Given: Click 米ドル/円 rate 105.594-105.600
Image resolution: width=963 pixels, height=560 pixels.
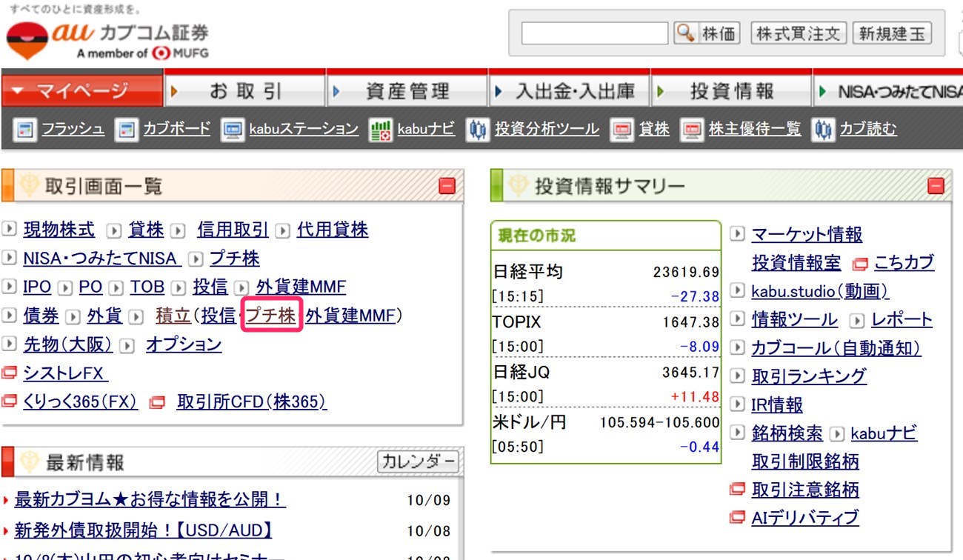Looking at the screenshot, I should (659, 422).
